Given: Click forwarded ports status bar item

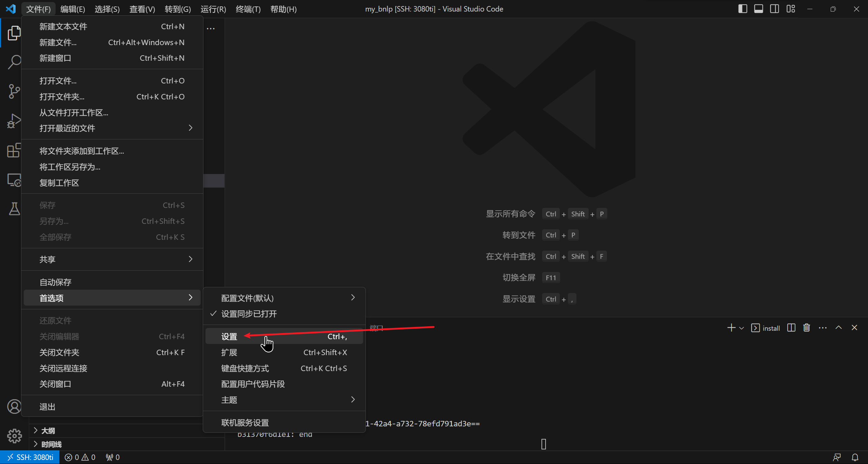Looking at the screenshot, I should tap(113, 457).
